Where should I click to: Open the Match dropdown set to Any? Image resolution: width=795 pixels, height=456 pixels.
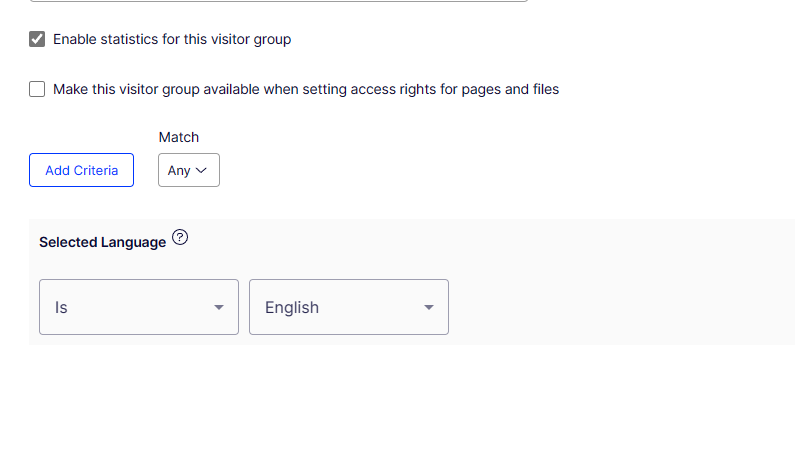(189, 171)
